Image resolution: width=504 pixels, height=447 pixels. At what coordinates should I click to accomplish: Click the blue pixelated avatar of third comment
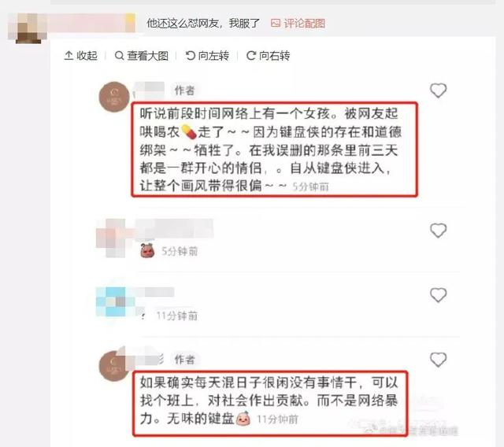pyautogui.click(x=115, y=302)
